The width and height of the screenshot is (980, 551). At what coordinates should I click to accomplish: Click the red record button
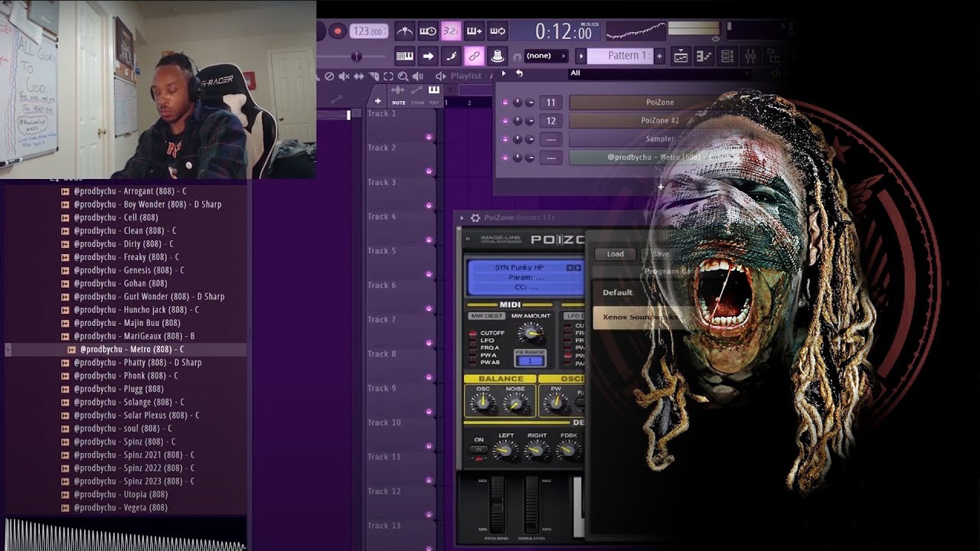[338, 31]
